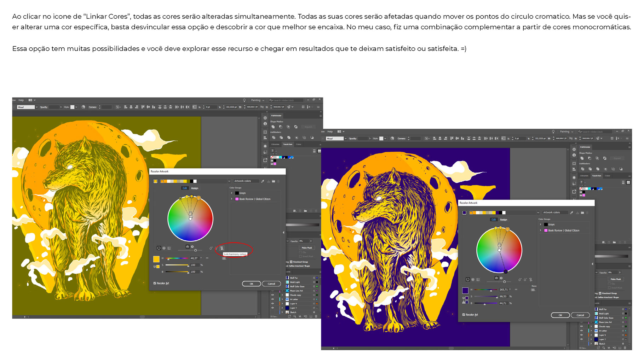Click the eyedropper icon in purple-artwork Recolor dialog
644x362 pixels.
pyautogui.click(x=571, y=212)
